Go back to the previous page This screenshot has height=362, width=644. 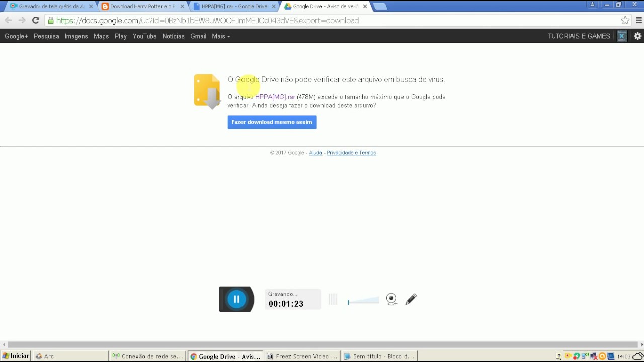click(8, 20)
